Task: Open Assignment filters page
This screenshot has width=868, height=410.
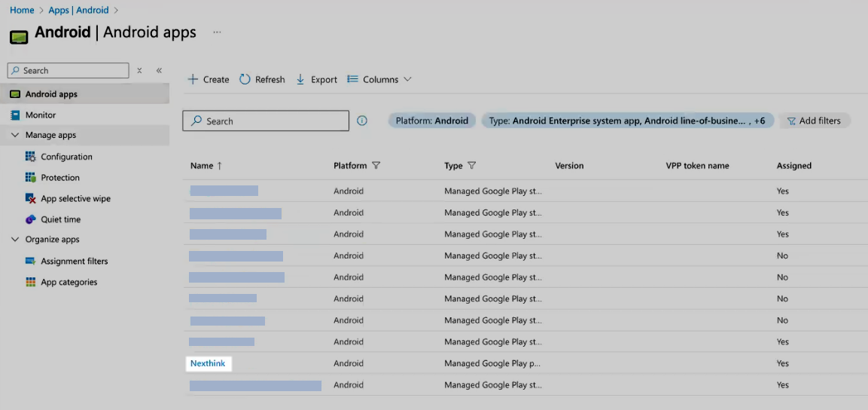Action: point(75,261)
